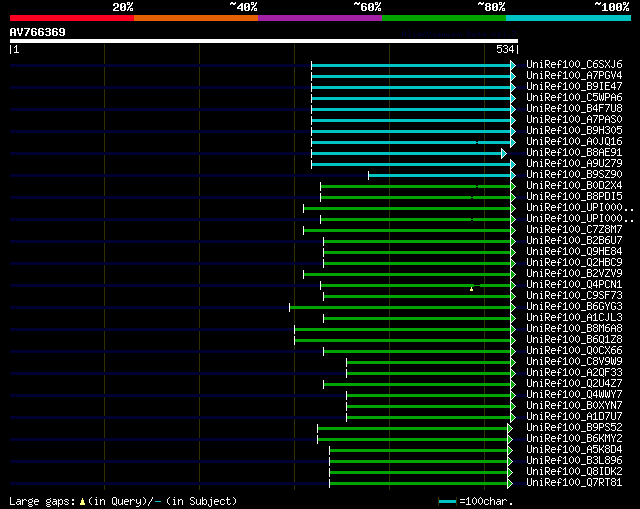The height and width of the screenshot is (509, 640).
Task: Click the UniRef100_A2QF33 label
Action: [574, 373]
